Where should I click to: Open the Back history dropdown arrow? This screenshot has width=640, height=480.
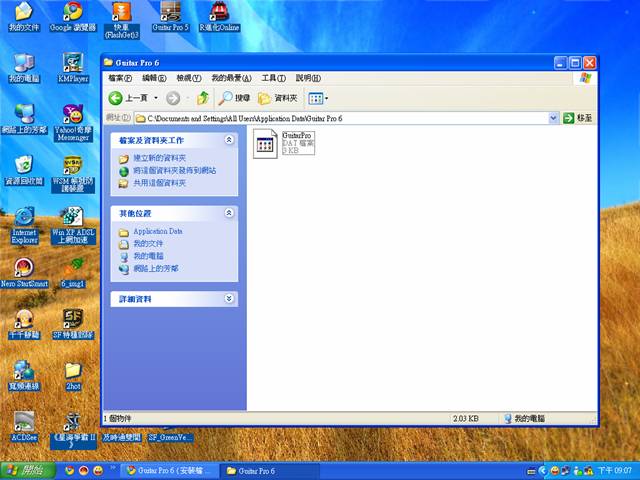pyautogui.click(x=156, y=98)
